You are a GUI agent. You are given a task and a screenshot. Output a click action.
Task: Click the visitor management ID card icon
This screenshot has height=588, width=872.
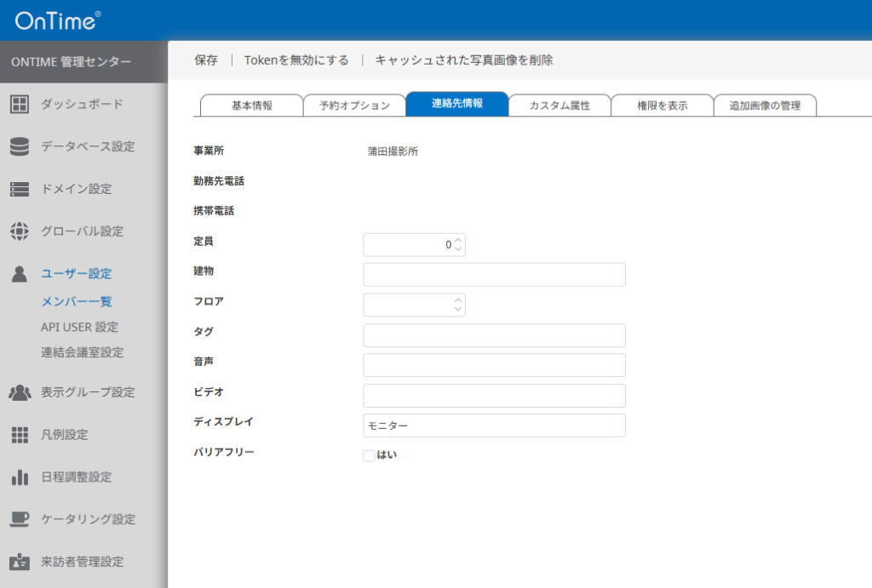coord(20,562)
